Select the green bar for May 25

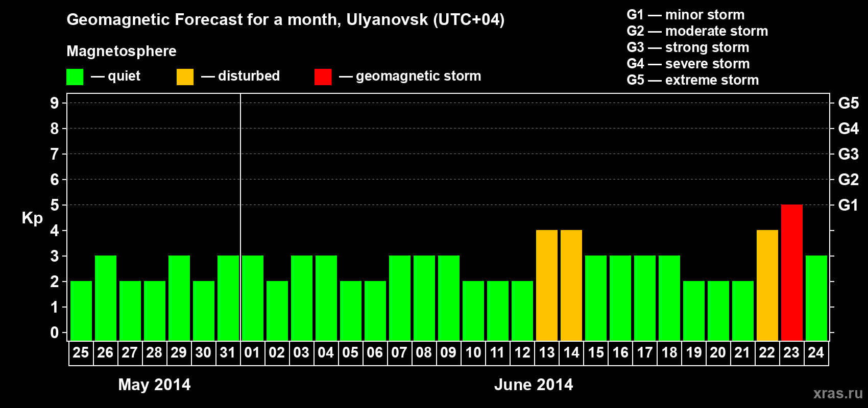click(x=81, y=311)
